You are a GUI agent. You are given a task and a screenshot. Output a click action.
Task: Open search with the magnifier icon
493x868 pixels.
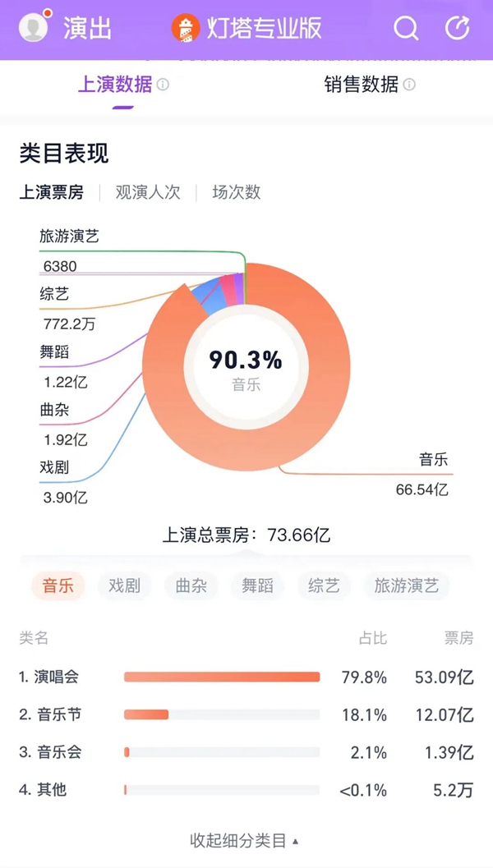(406, 29)
